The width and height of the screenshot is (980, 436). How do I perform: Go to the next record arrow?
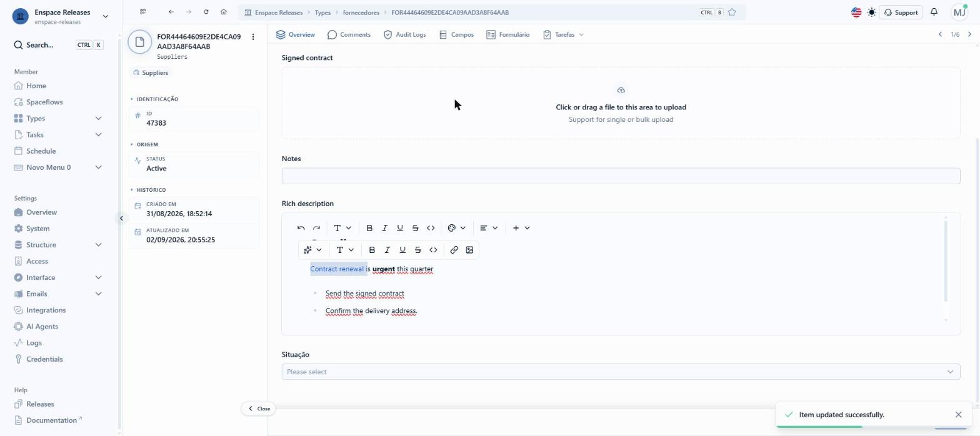969,34
